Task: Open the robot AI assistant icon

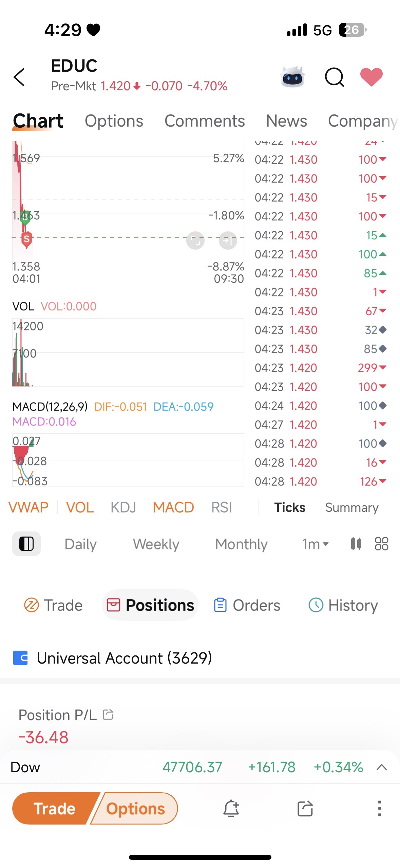Action: [292, 77]
